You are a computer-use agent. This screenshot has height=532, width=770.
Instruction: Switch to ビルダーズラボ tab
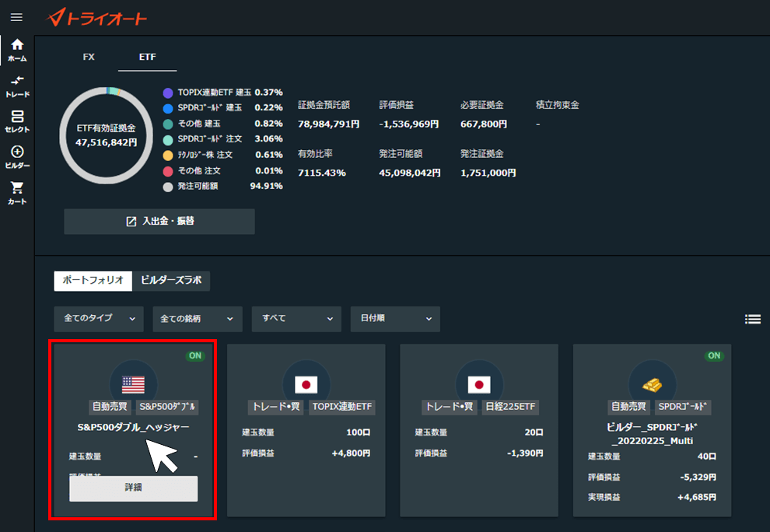tap(171, 281)
